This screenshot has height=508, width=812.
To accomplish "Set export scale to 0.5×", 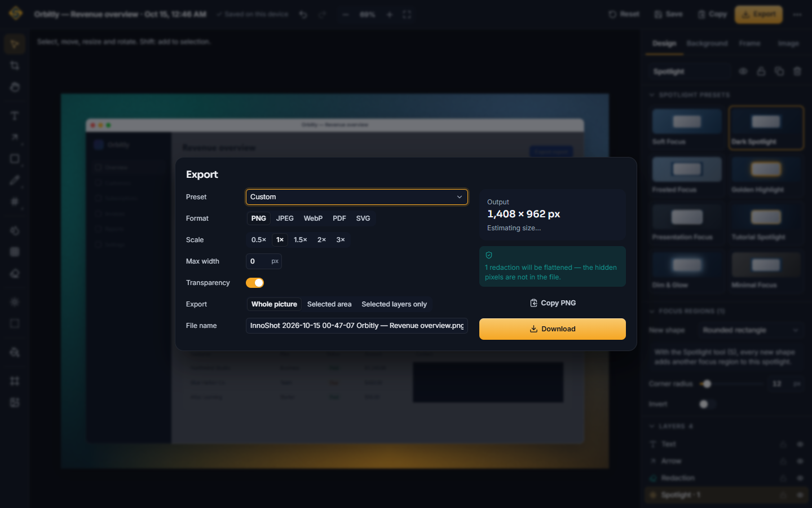I will [x=259, y=240].
